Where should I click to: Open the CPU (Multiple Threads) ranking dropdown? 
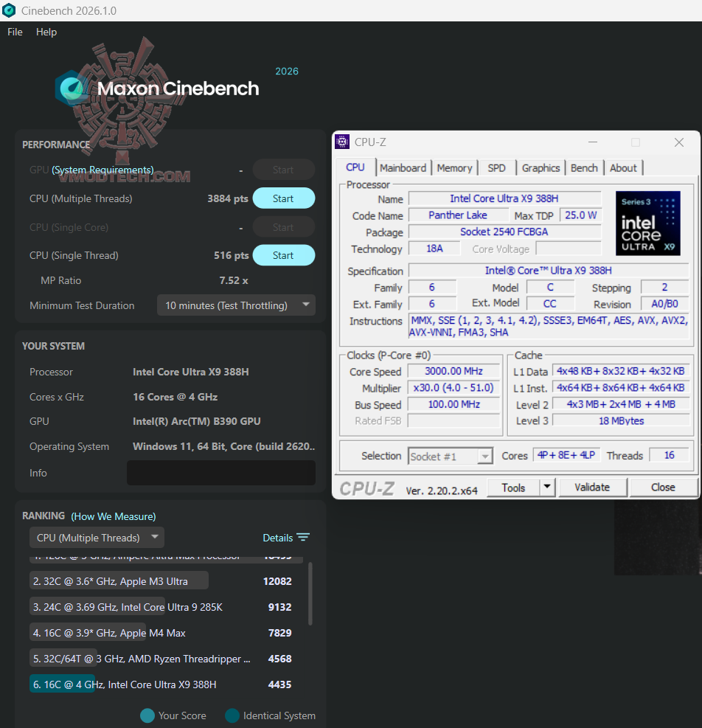(x=97, y=537)
